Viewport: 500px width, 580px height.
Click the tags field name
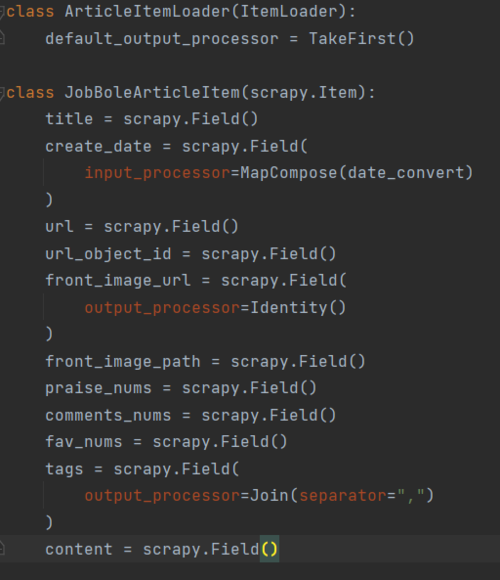click(x=64, y=469)
